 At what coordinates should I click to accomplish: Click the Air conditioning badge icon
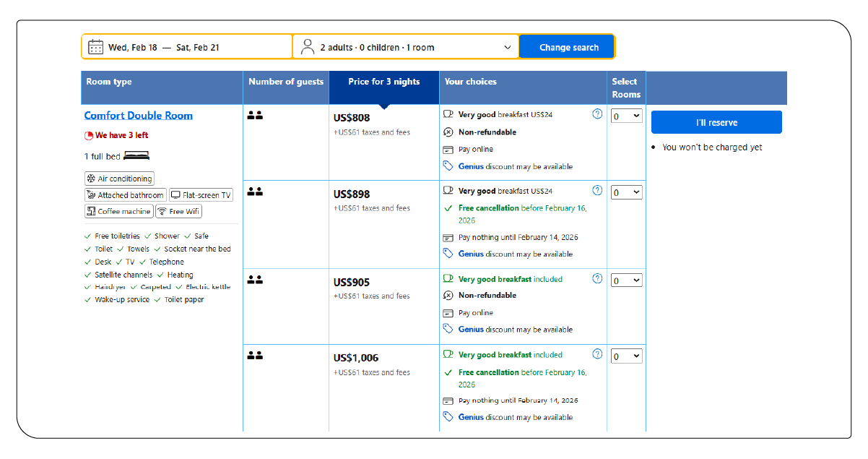92,178
